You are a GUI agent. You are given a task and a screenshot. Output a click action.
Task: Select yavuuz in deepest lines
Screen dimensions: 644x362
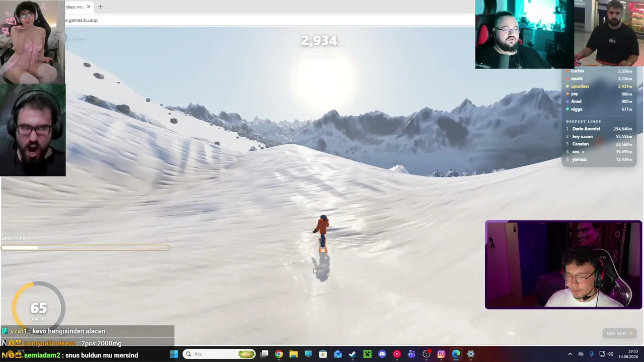pyautogui.click(x=599, y=159)
